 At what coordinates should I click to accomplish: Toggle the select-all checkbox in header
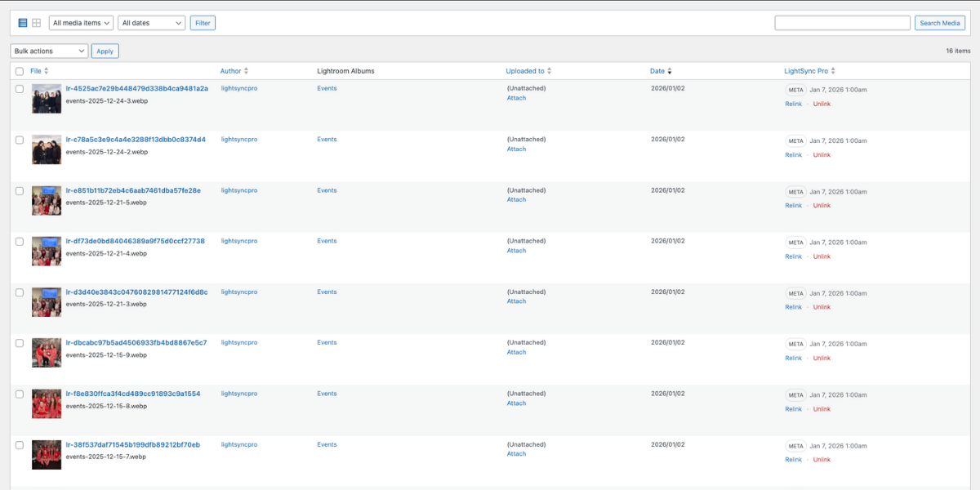coord(20,72)
